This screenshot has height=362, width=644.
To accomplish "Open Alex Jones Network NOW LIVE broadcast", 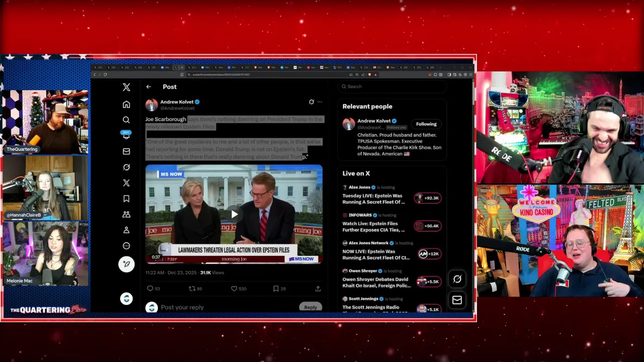I will [x=376, y=254].
